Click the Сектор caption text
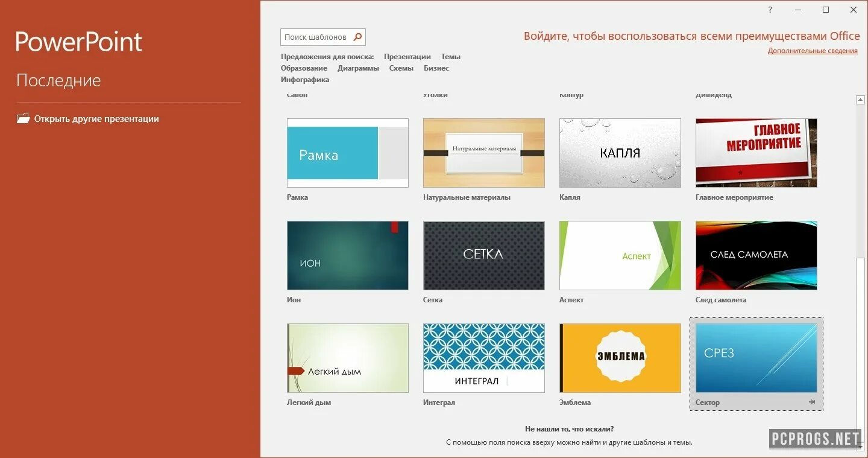 tap(708, 402)
